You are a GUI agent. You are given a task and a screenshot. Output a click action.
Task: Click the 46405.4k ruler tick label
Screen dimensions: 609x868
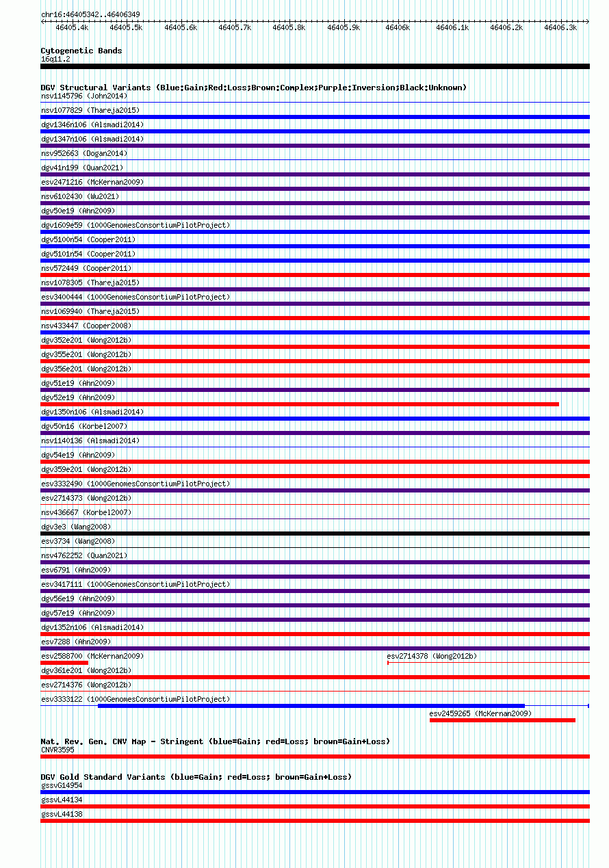click(72, 28)
